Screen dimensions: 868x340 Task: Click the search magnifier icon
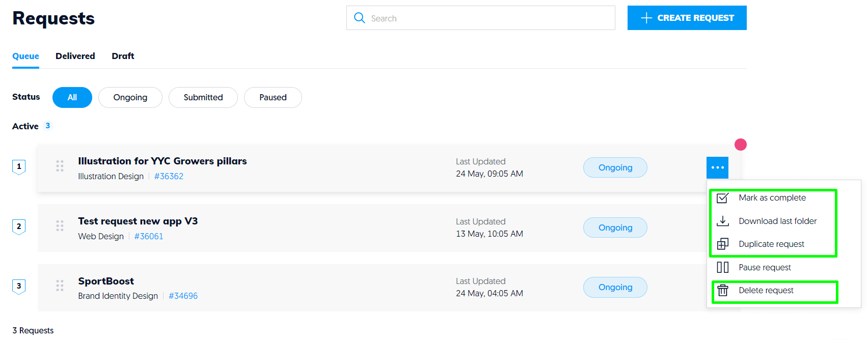tap(360, 18)
